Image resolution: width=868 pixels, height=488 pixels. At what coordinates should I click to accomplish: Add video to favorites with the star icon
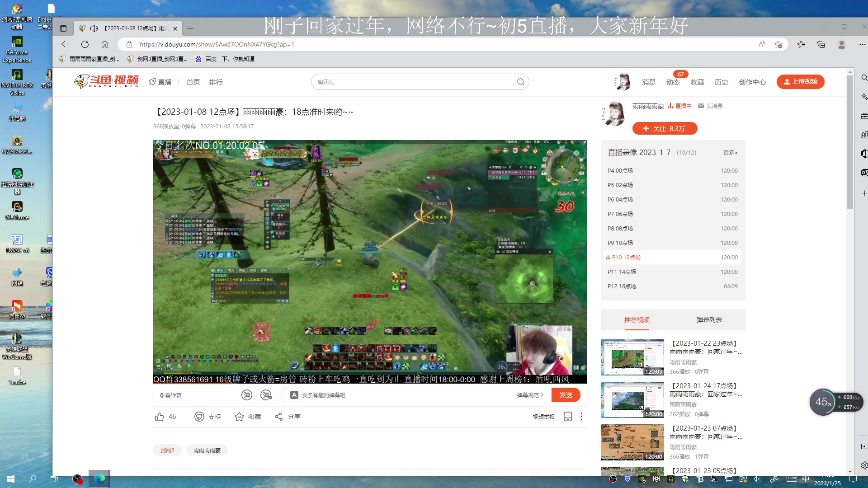click(239, 417)
